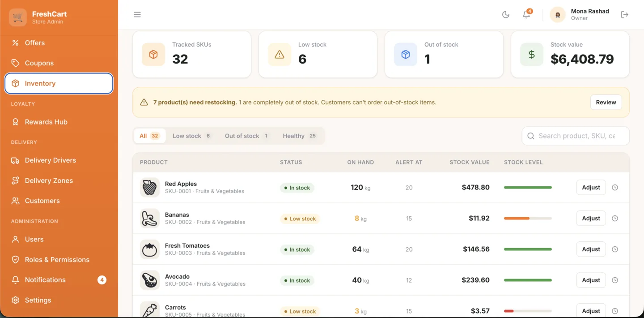The image size is (644, 318).
Task: Show the Healthy products tab
Action: pos(300,136)
